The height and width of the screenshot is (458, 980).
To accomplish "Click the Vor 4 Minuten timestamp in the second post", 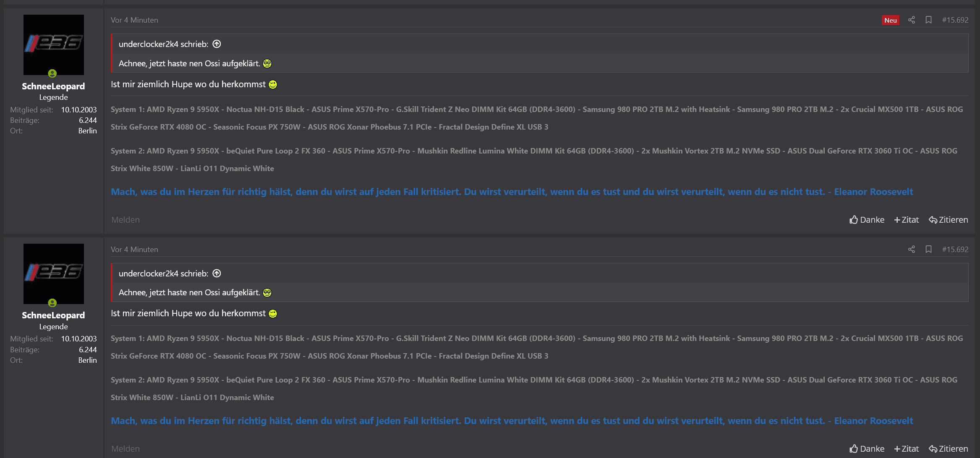I will [x=134, y=250].
